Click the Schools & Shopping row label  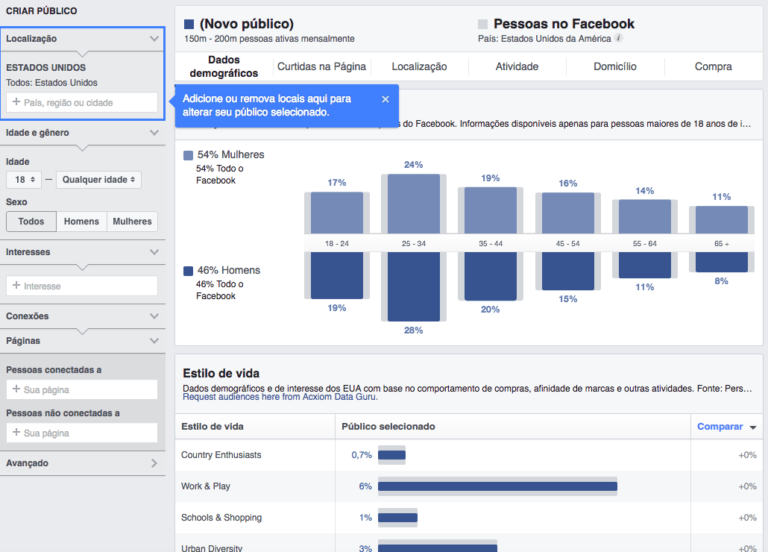[221, 518]
